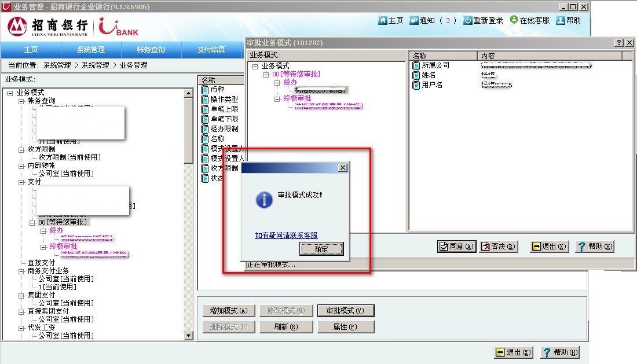Screen dimensions: 637x364
Task: Click the 主页 home icon in header
Action: (x=382, y=20)
